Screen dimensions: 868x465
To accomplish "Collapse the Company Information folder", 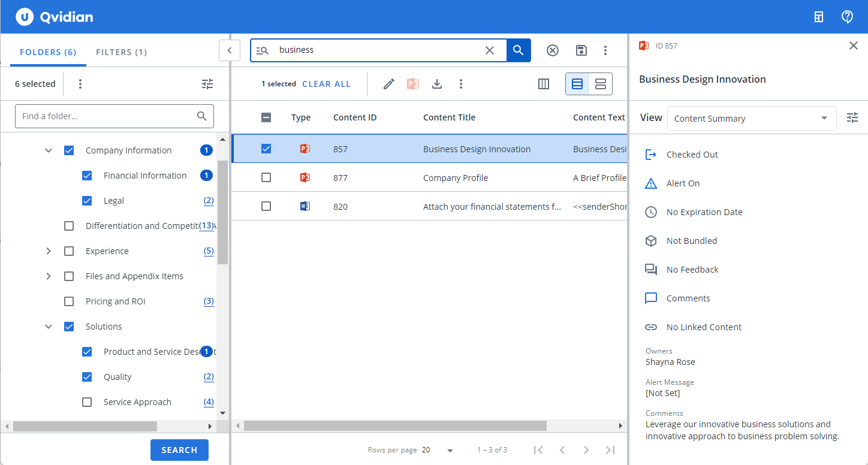I will (49, 150).
